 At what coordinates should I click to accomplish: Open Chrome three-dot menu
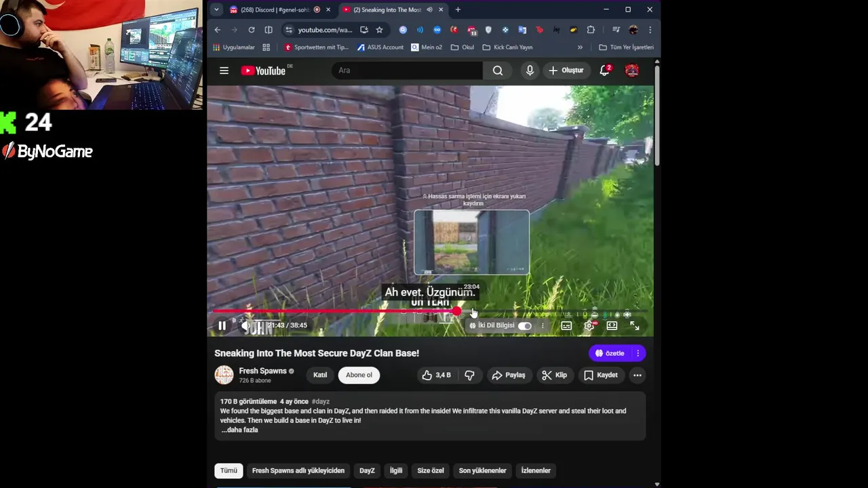coord(650,30)
